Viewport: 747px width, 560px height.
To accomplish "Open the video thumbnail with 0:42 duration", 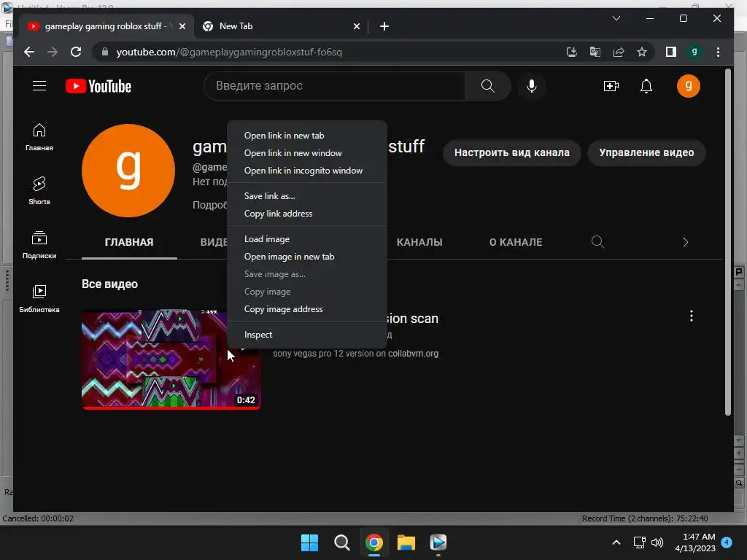I will [171, 359].
